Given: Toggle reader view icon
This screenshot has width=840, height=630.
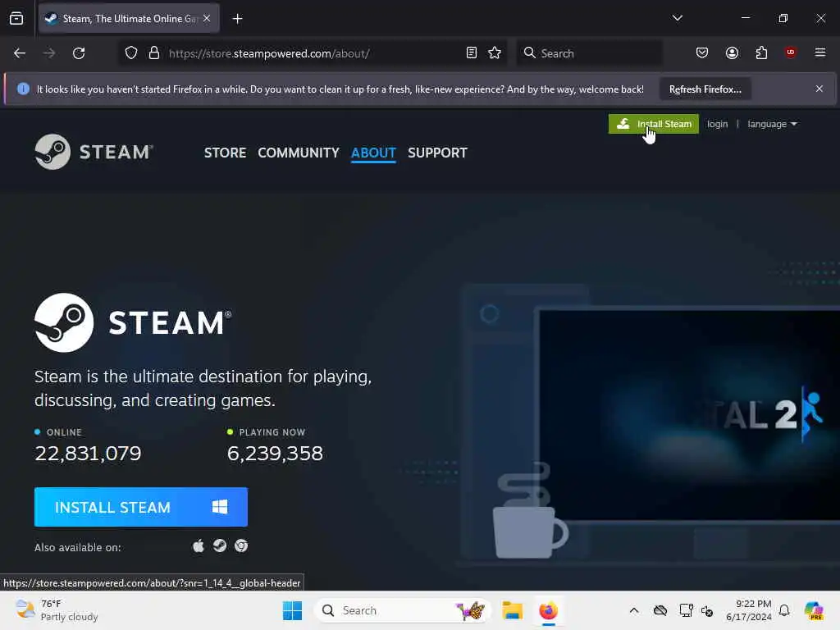Looking at the screenshot, I should (x=472, y=53).
